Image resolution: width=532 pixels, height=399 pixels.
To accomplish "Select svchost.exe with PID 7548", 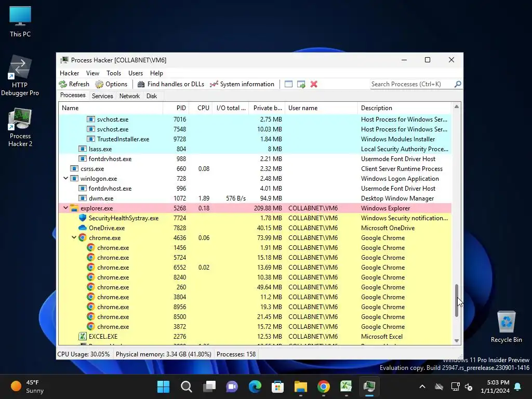I will click(255, 129).
